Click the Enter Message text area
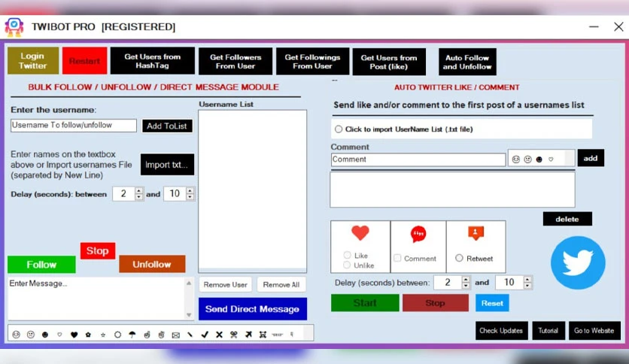The height and width of the screenshot is (364, 629). point(96,299)
